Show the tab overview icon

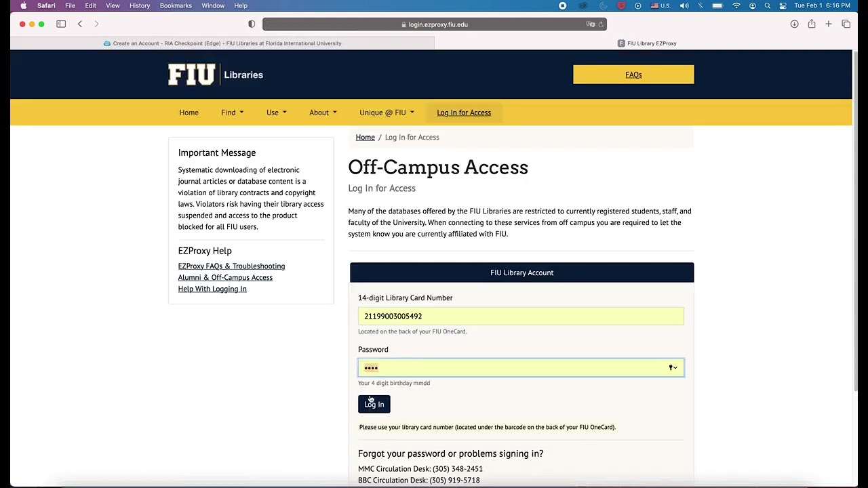pyautogui.click(x=846, y=24)
